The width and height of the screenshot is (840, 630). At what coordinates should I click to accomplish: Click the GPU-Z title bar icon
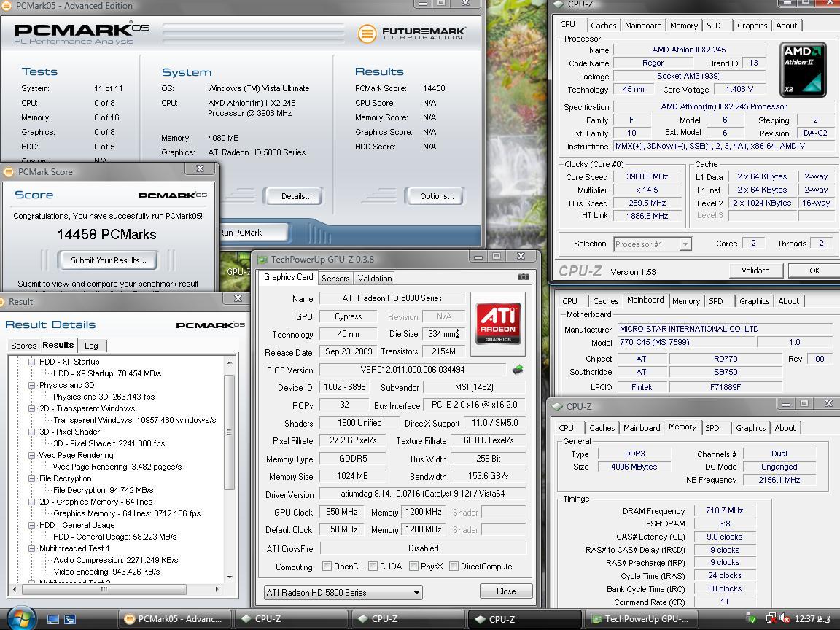tap(262, 260)
